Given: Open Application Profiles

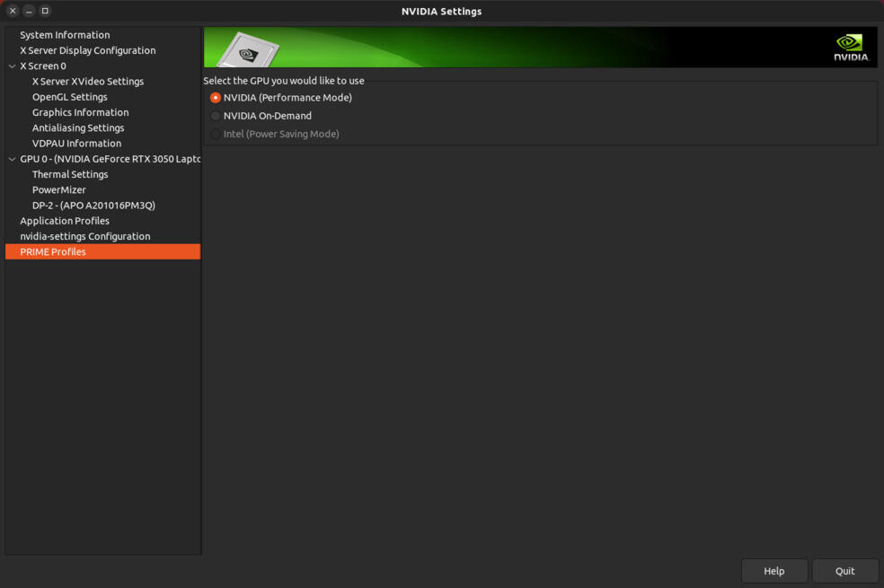Looking at the screenshot, I should (65, 221).
